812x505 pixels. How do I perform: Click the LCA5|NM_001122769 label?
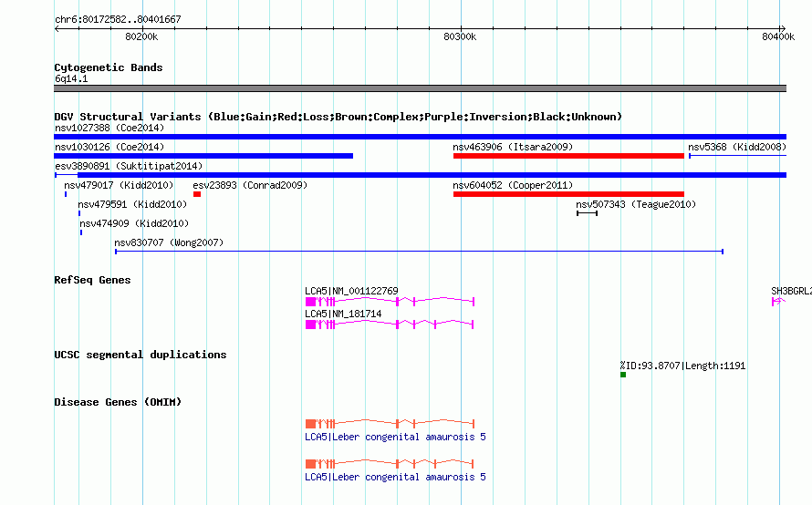351,291
